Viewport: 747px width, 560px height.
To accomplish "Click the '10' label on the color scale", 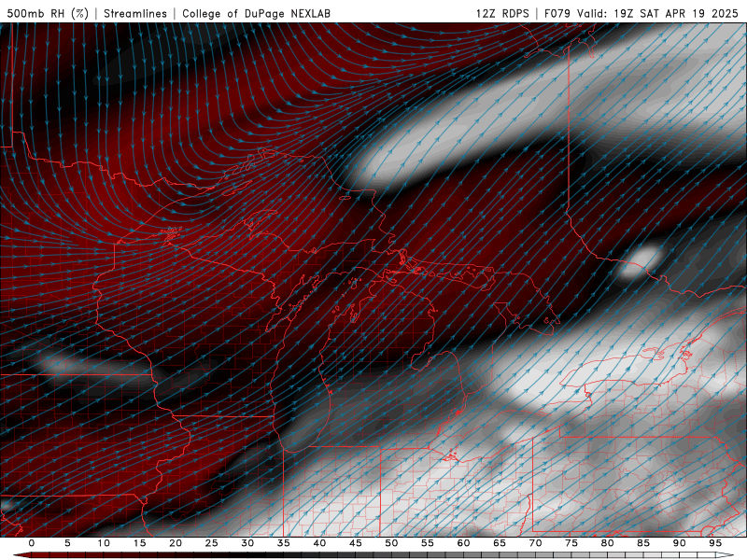I will coord(104,543).
